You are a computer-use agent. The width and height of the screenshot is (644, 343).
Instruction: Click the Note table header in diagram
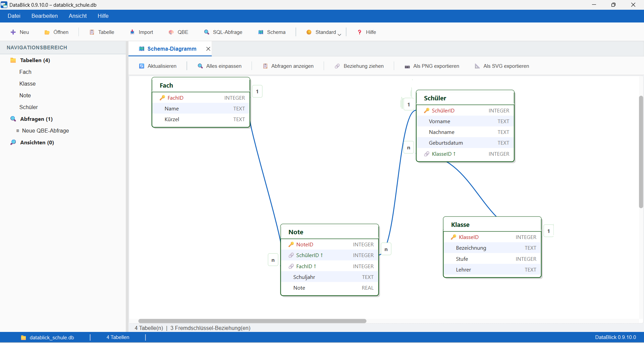tap(330, 232)
